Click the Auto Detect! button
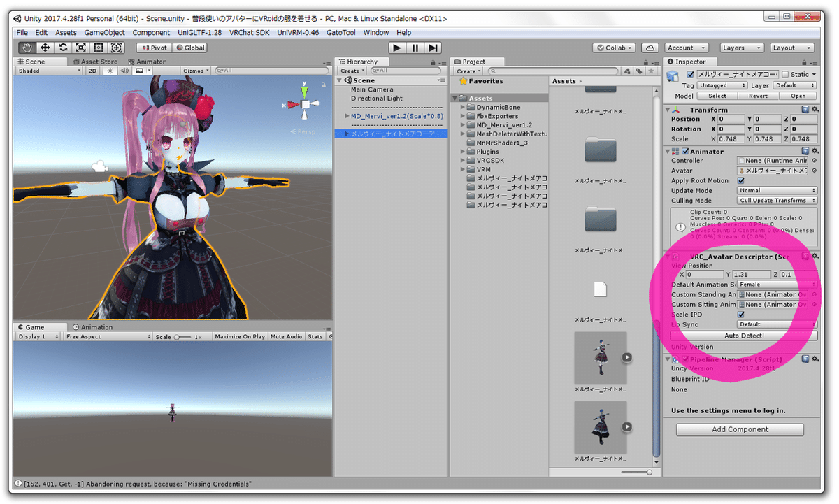This screenshot has width=839, height=504. pos(744,336)
